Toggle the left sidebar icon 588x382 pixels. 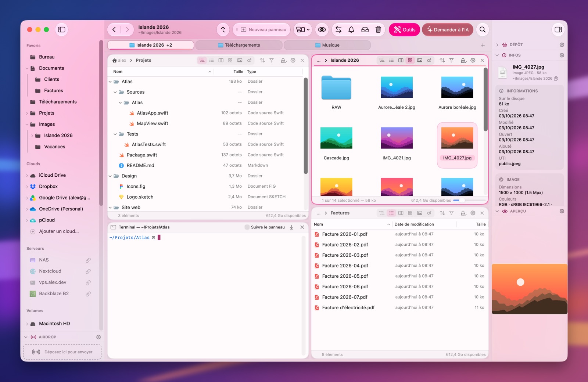(62, 30)
